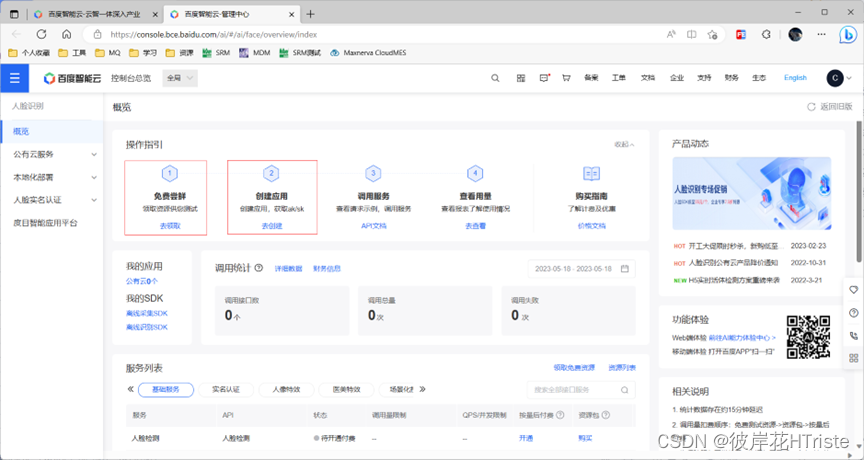
Task: Open the console search magnifier icon
Action: pyautogui.click(x=495, y=78)
